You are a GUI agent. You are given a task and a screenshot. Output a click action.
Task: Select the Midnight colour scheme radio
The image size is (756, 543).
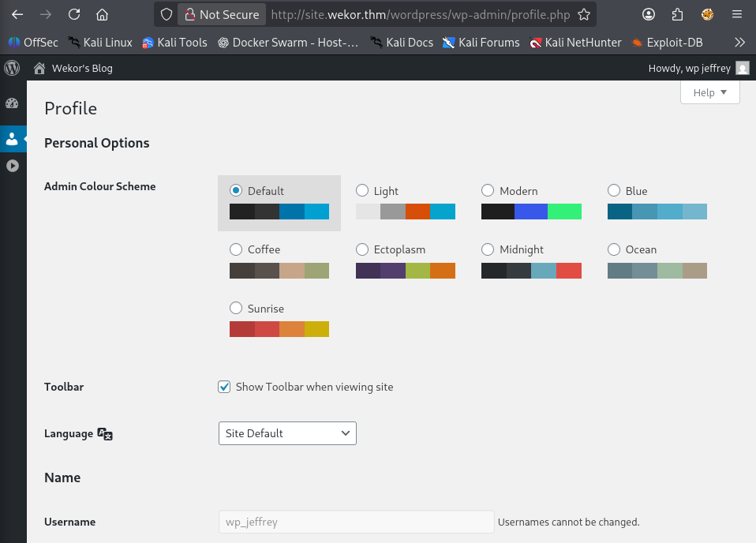(x=488, y=249)
